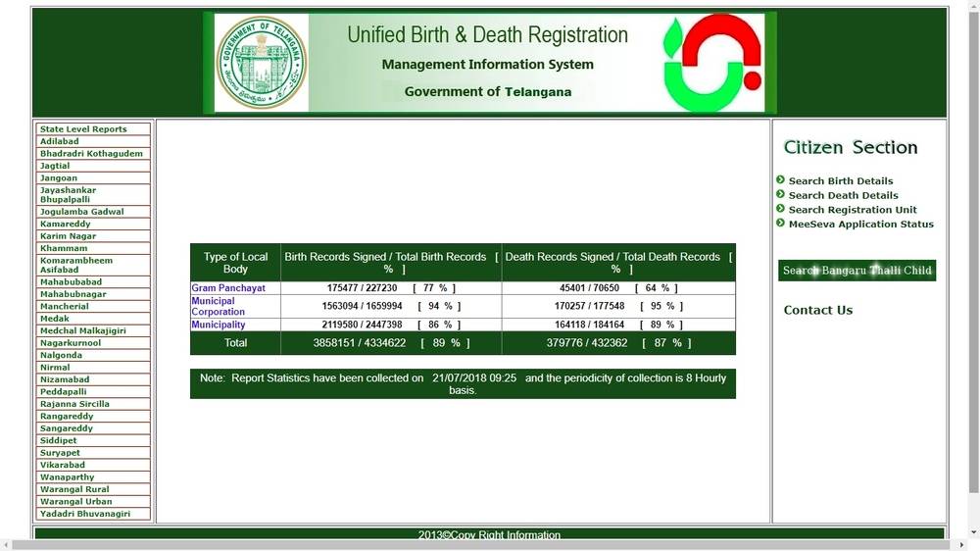
Task: Click the red and green birth registration logo
Action: [x=711, y=63]
